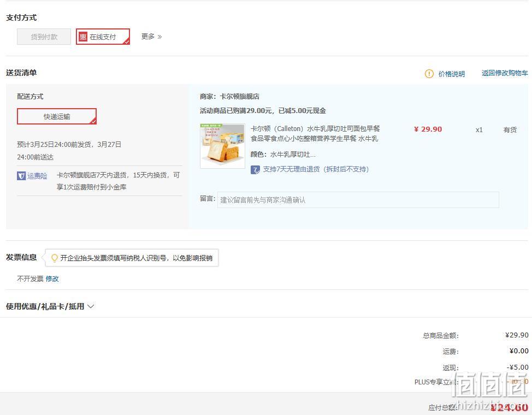This screenshot has width=532, height=415.
Task: Choose 在线支付 online payment option
Action: tap(103, 37)
